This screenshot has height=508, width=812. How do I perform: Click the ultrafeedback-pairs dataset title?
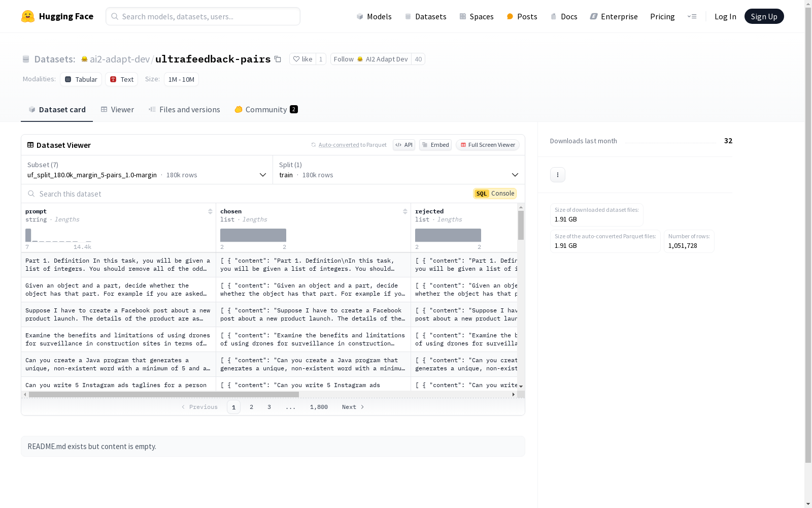(x=213, y=59)
